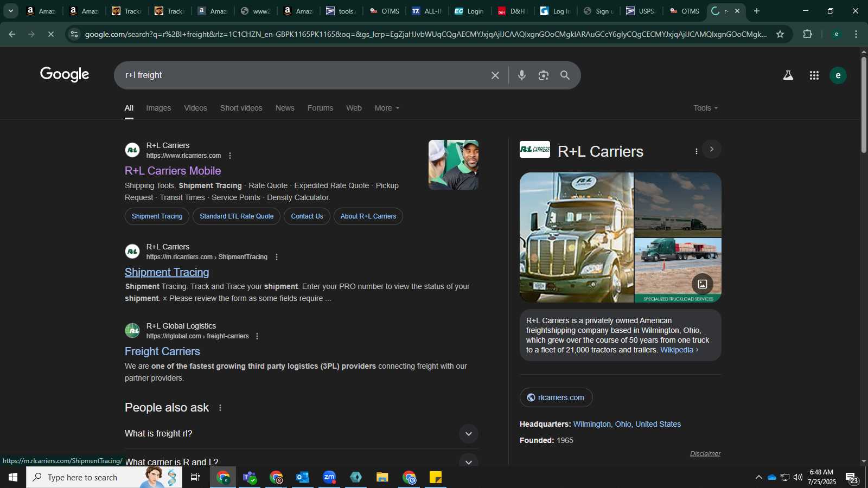Open Windows Start menu

pyautogui.click(x=13, y=477)
